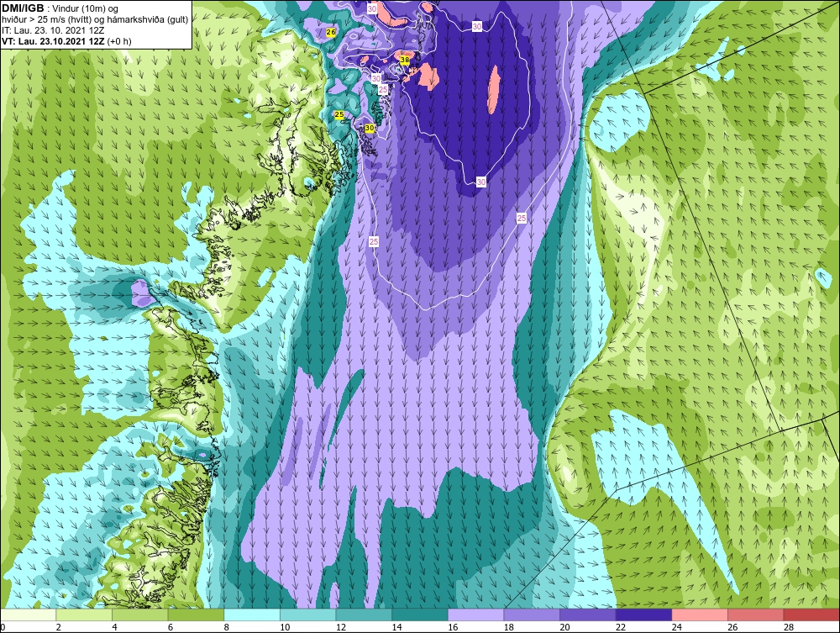Click the '16' tick on the colour scale
Image resolution: width=840 pixels, height=633 pixels.
point(453,627)
